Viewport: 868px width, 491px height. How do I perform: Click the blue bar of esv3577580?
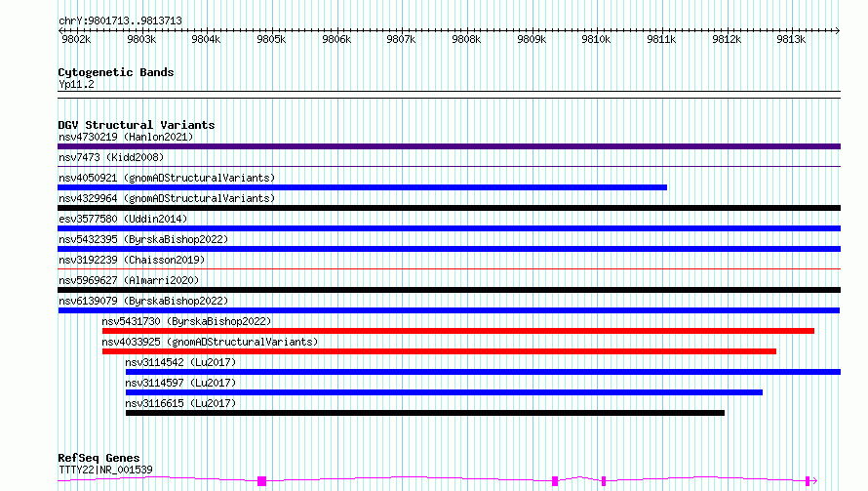(449, 228)
